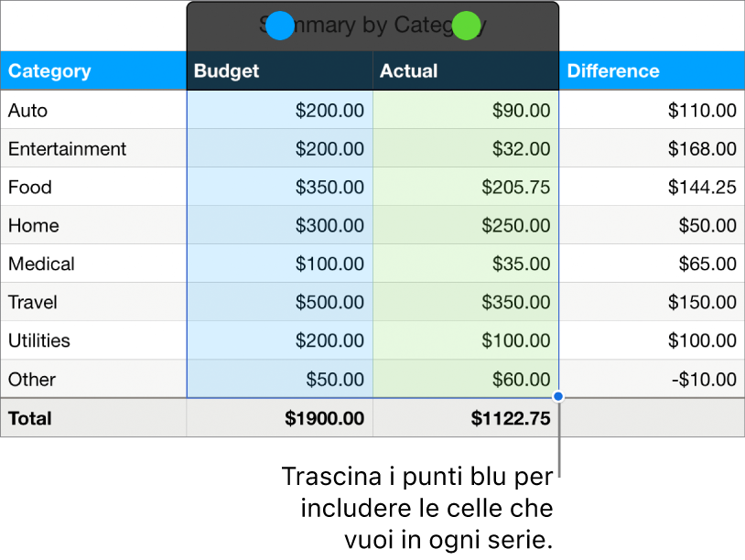
Task: Select Food budget cell $350.00
Action: [x=279, y=188]
